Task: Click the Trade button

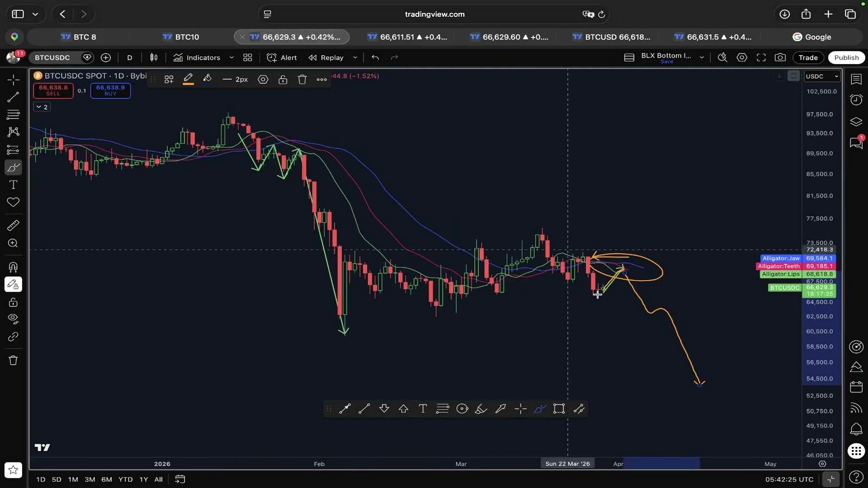Action: (808, 57)
